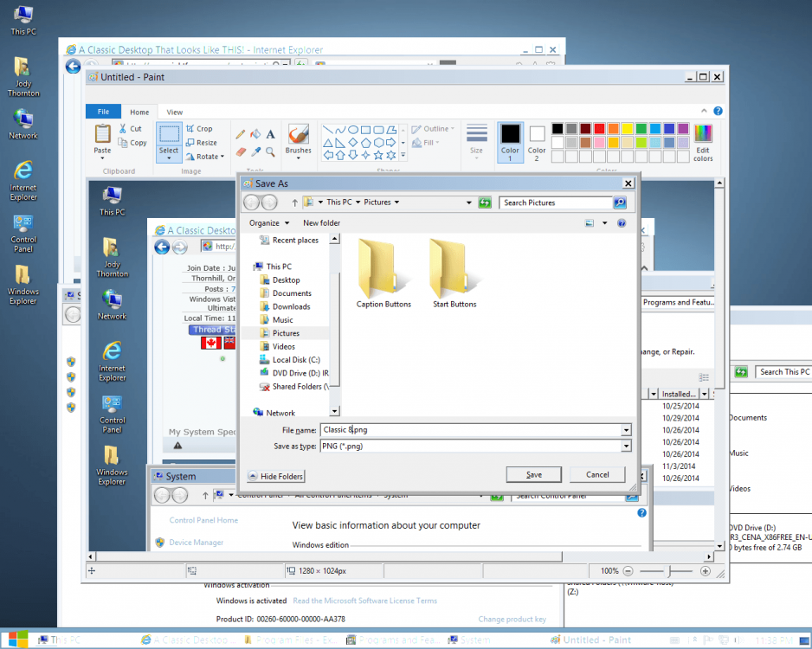
Task: Expand the Shapes gallery More arrow
Action: [x=403, y=155]
